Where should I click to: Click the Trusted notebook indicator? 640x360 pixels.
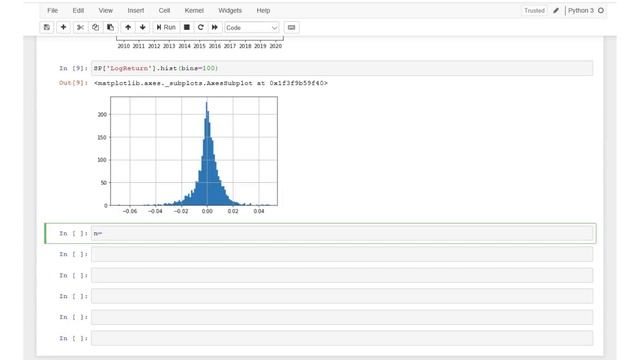click(534, 11)
